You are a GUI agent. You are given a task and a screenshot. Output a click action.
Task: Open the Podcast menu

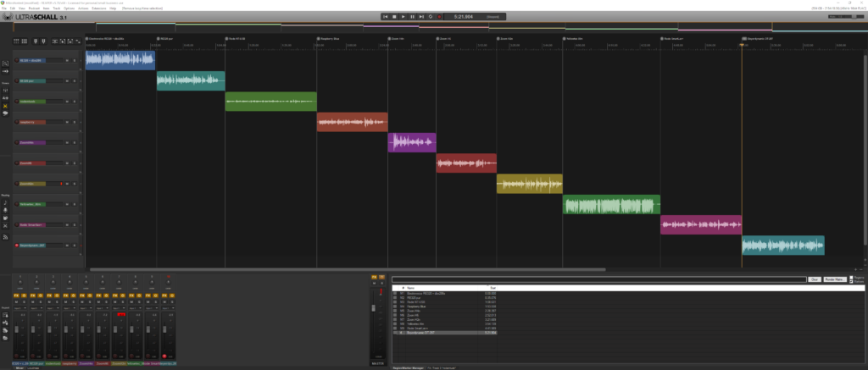33,8
